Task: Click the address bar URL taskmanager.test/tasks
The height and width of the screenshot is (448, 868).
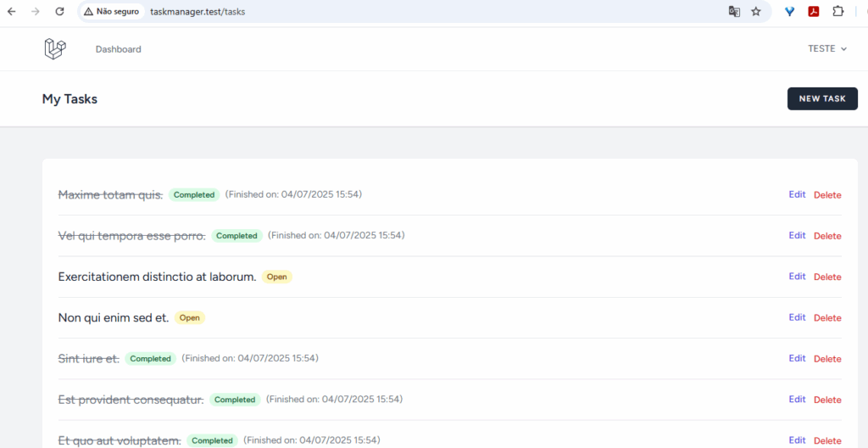Action: coord(198,12)
